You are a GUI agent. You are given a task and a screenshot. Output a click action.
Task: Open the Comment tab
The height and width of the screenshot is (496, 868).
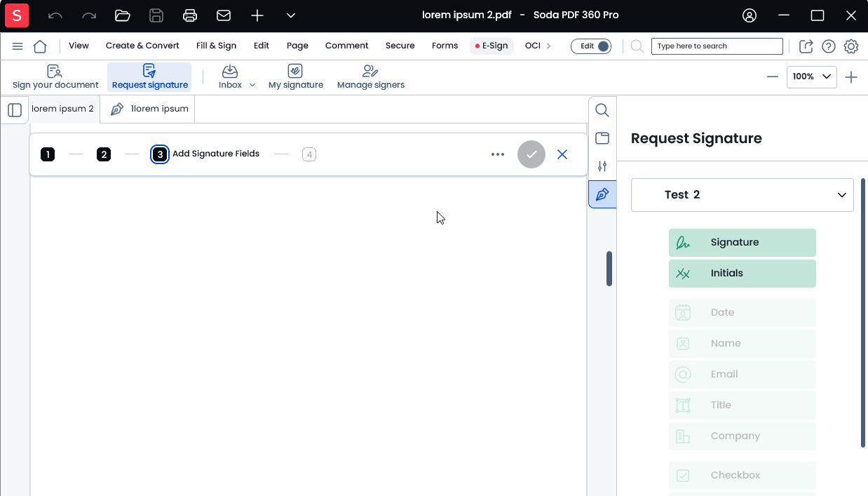click(346, 46)
